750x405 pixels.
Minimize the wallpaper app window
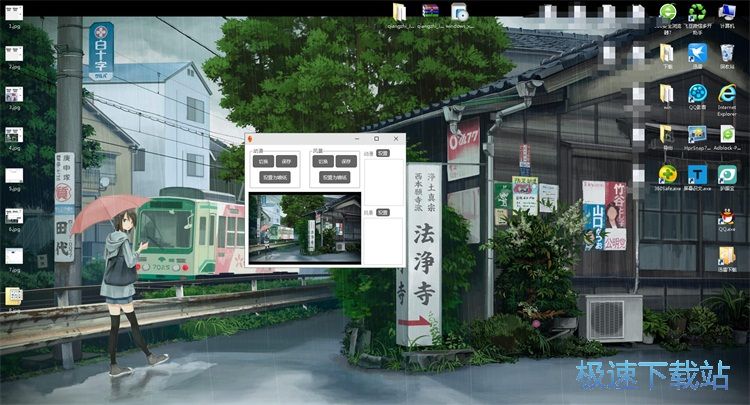click(357, 139)
